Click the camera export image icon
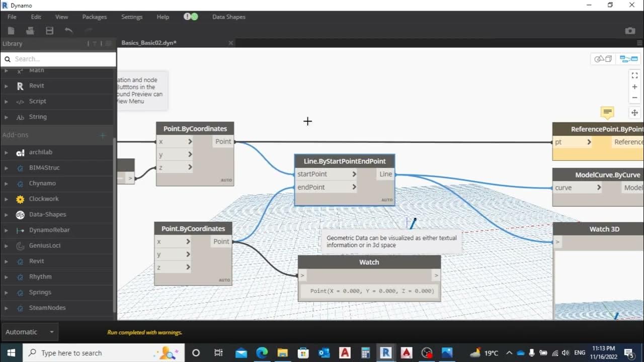The width and height of the screenshot is (644, 362). point(630,31)
